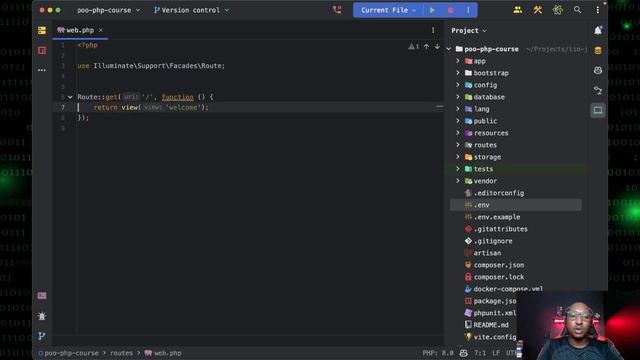640x360 pixels.
Task: Select the .env file
Action: coord(516,205)
